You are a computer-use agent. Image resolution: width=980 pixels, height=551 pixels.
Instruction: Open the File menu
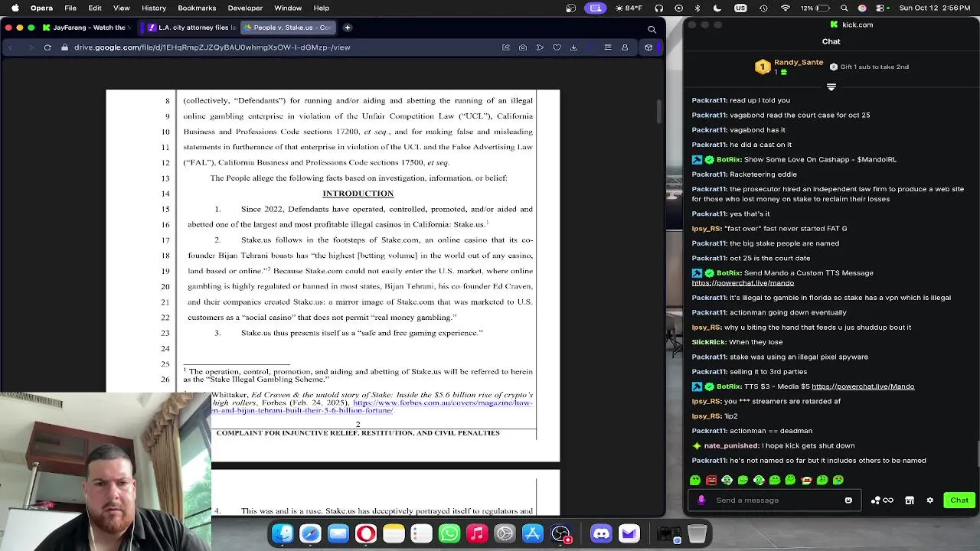click(x=70, y=8)
